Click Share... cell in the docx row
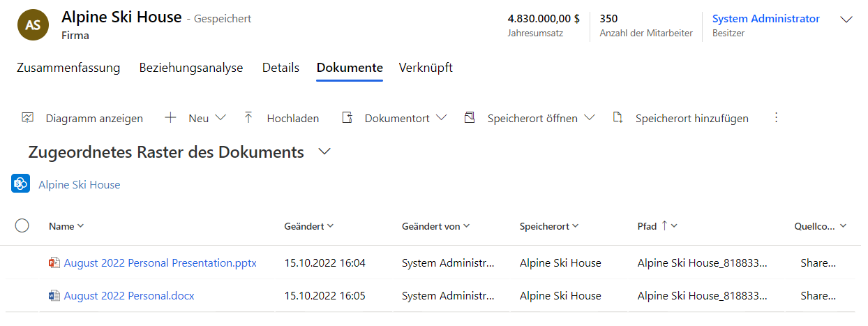Image resolution: width=868 pixels, height=326 pixels. (x=818, y=296)
